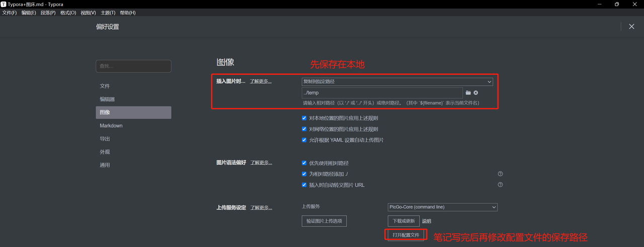Toggle 对网络位置的图片应用上述规则 checkbox
Viewport: 644px width, 247px height.
[x=304, y=129]
